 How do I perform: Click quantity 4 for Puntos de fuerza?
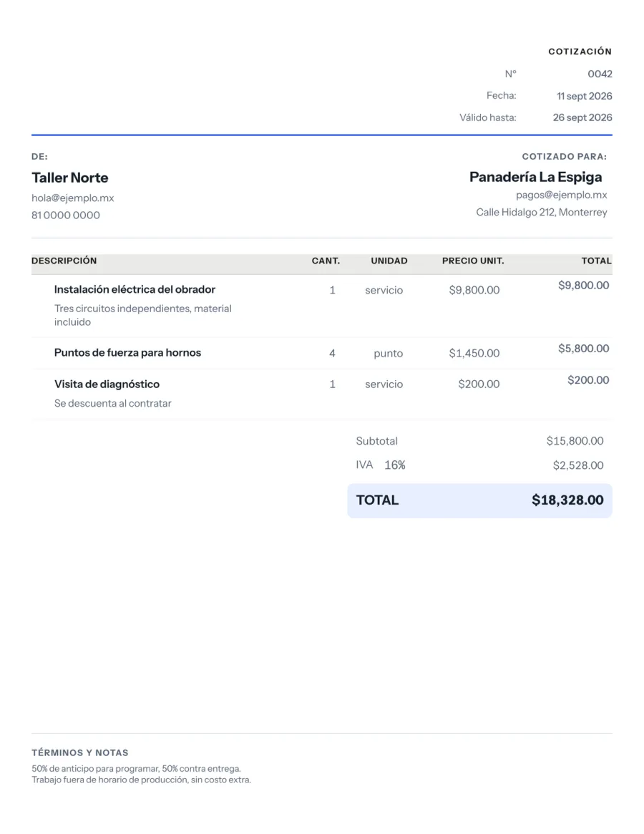332,353
